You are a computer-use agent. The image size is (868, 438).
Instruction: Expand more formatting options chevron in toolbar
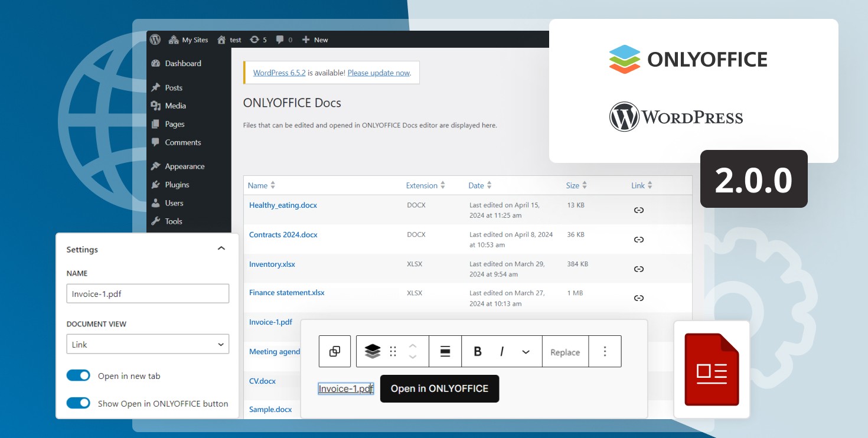click(526, 352)
